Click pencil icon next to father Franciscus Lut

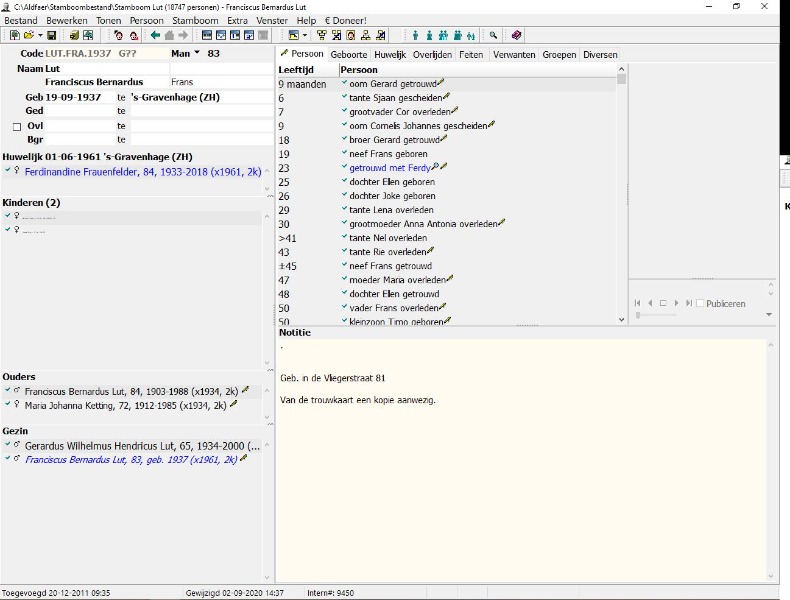[246, 391]
